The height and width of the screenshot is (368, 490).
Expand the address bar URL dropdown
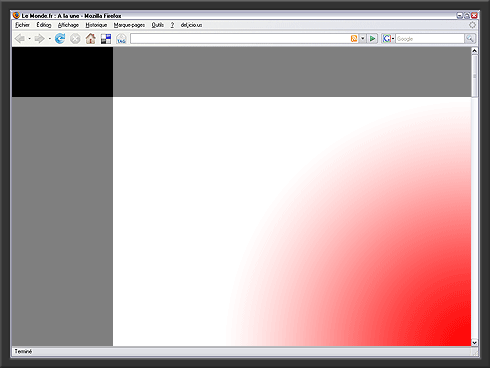coord(363,39)
